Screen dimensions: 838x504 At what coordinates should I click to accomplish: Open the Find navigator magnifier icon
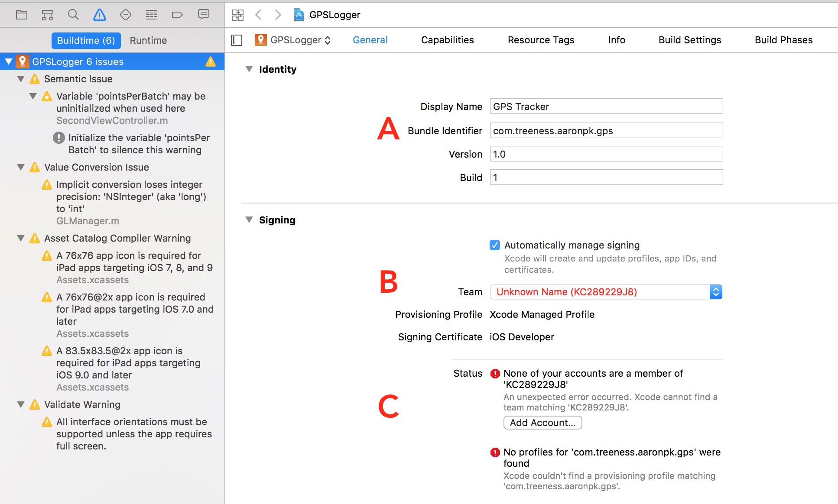(x=73, y=15)
